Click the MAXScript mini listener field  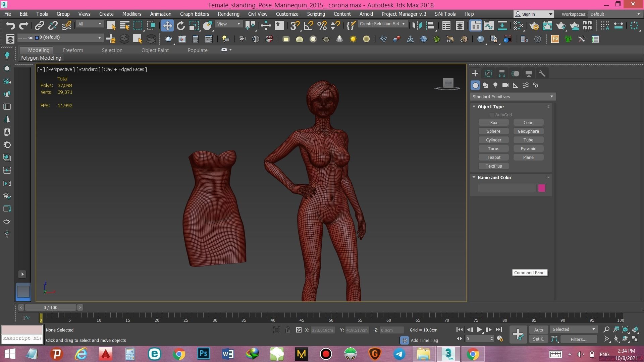pos(22,339)
